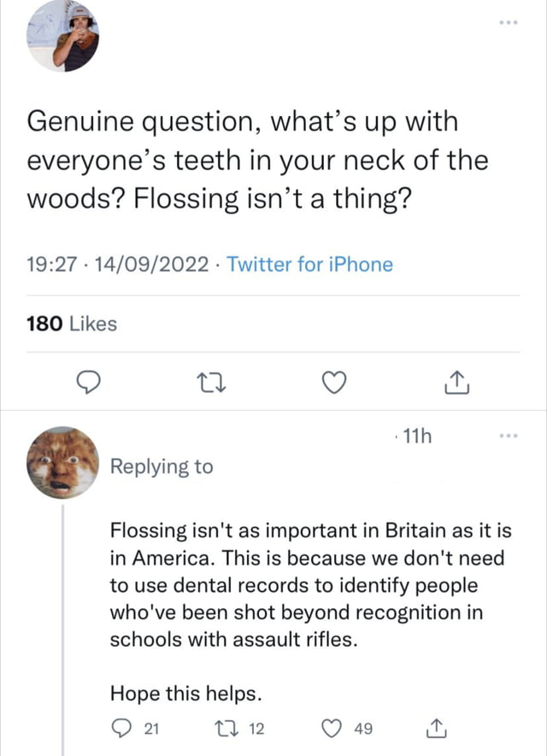Share the reply about dental records
Viewport: 547px width, 756px height.
coord(433,705)
